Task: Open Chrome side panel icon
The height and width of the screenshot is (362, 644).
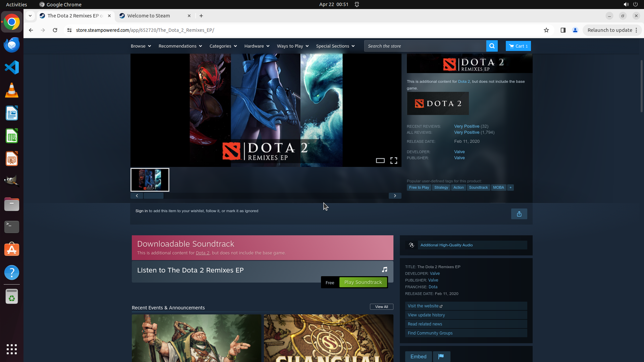Action: pyautogui.click(x=563, y=30)
